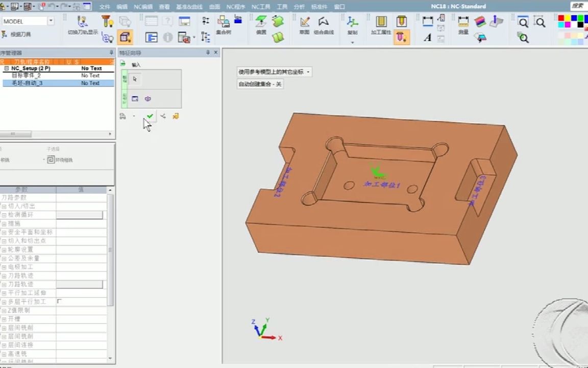Click the 加工属性 machining attributes icon
Image resolution: width=588 pixels, height=368 pixels.
point(381,22)
